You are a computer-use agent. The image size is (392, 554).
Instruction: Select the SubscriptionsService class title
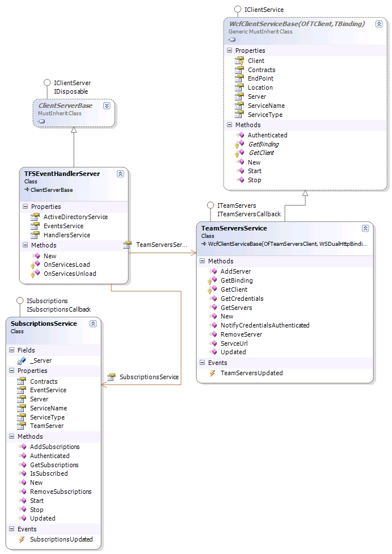(44, 324)
